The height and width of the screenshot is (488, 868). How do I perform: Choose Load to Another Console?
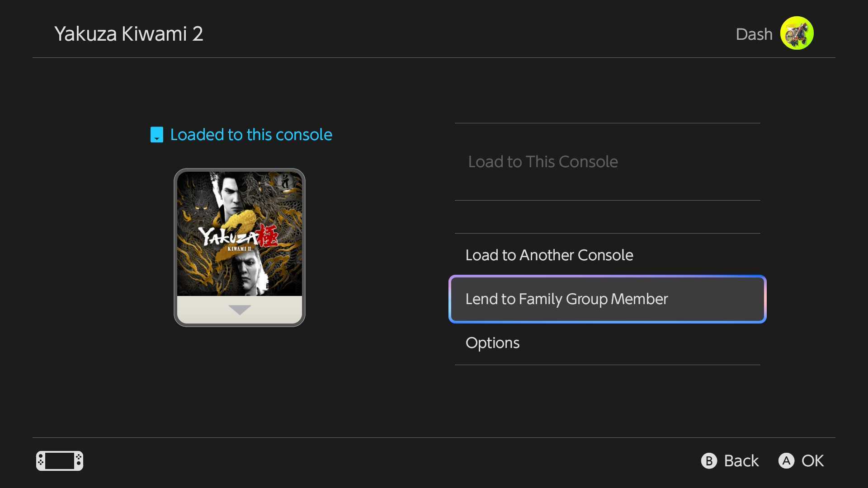click(x=549, y=255)
